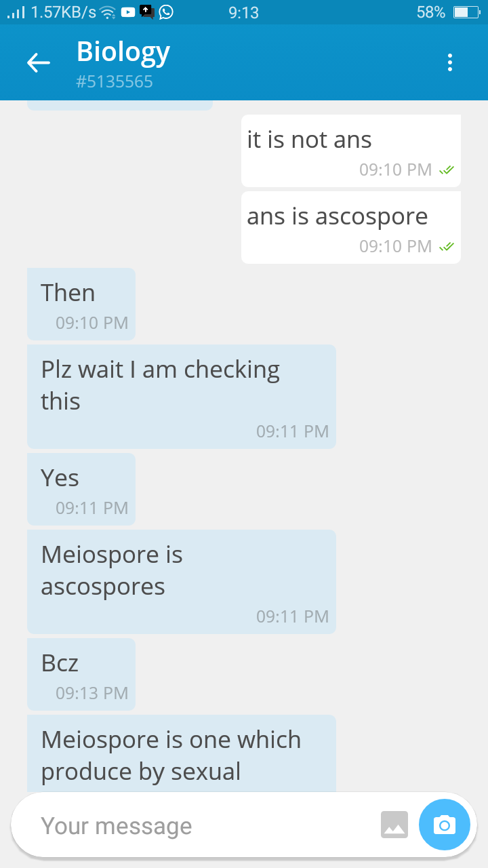This screenshot has width=488, height=868.
Task: Tap the YouTube notification icon in status bar
Action: point(127,12)
